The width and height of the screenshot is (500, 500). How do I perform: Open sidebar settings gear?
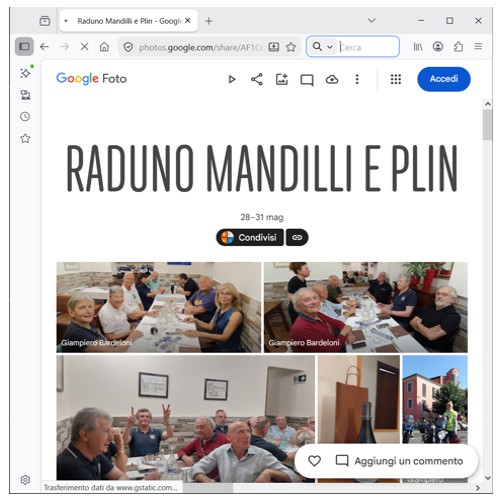[x=25, y=480]
